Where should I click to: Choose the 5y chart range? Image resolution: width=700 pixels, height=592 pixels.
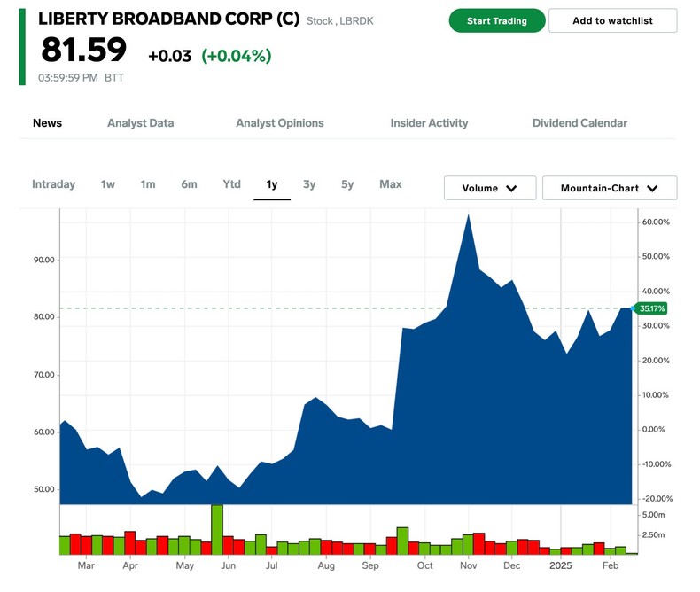coord(347,184)
